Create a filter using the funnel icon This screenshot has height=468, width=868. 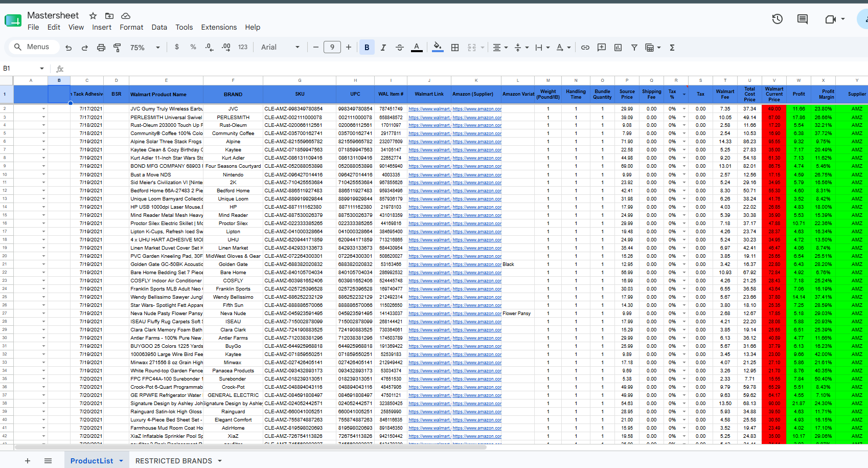(634, 48)
